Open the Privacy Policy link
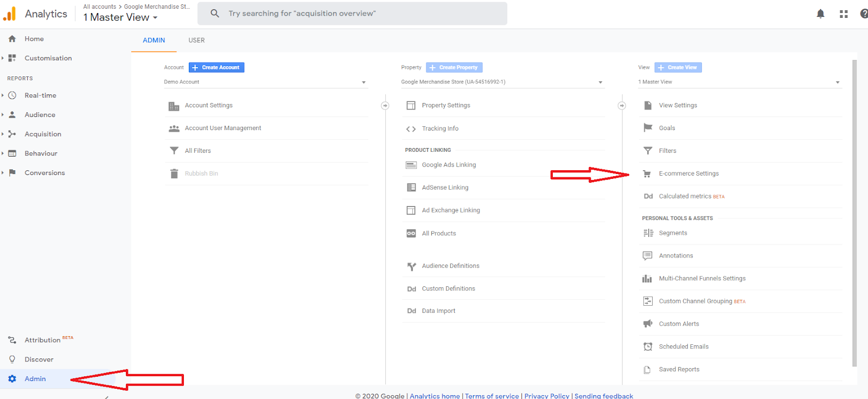 pos(547,396)
